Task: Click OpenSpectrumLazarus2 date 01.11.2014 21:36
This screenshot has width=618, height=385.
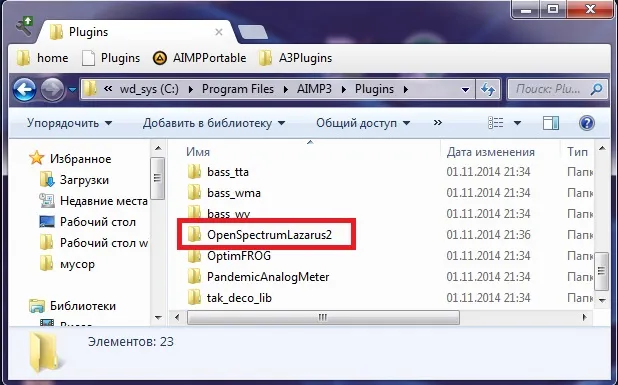Action: pos(488,235)
